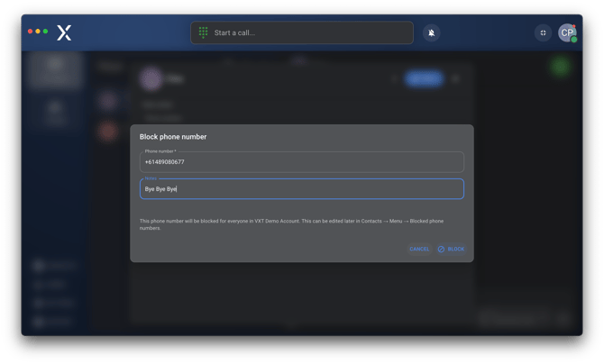Screen dimensions: 604x364
Task: Click the blurred green circular button at right
Action: pyautogui.click(x=561, y=66)
